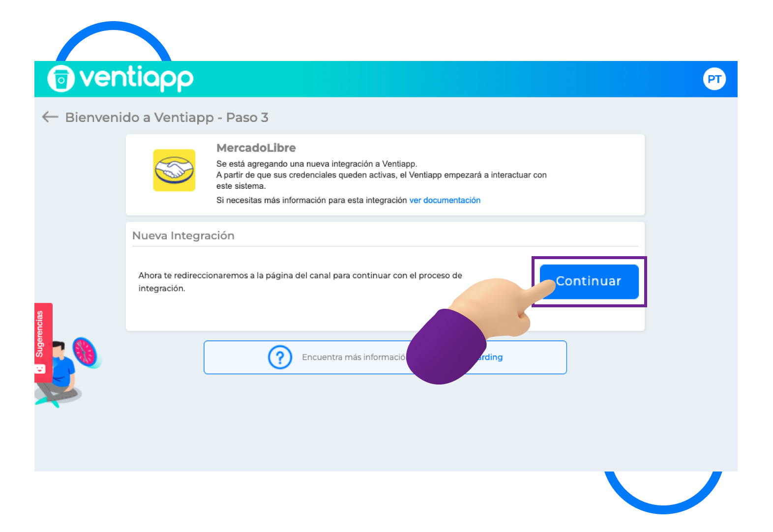Open the Sugerencias side tab

43,342
